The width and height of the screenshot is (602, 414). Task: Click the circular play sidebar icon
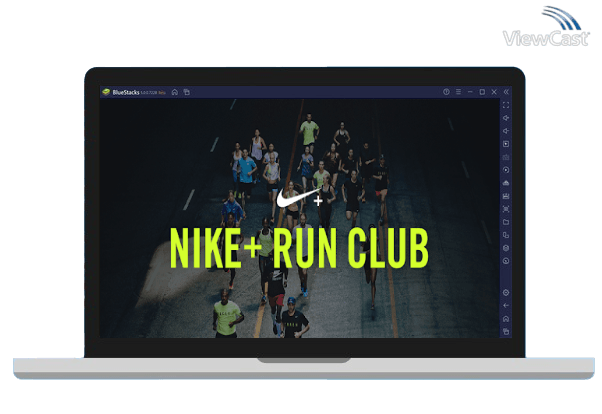point(506,170)
